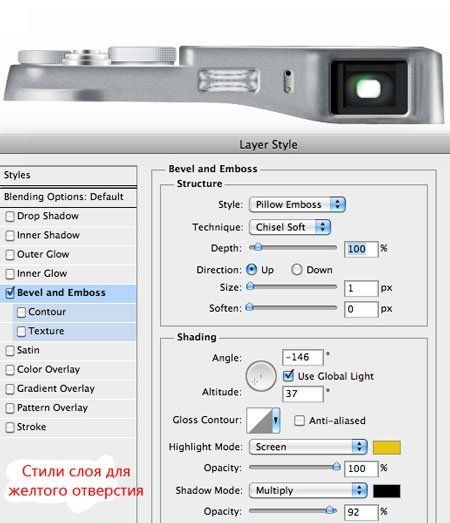Image resolution: width=450 pixels, height=523 pixels.
Task: Open the Shadow Mode dropdown showing Multiply
Action: click(308, 491)
